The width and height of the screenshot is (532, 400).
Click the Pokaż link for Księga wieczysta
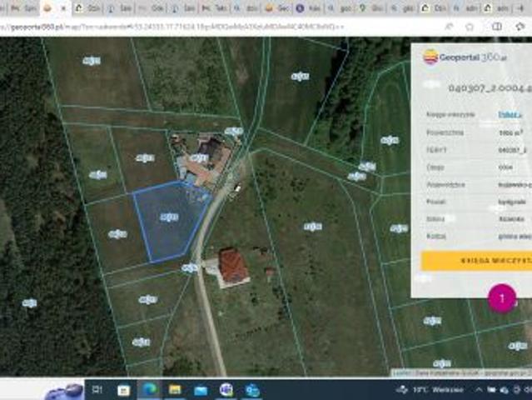coord(510,112)
